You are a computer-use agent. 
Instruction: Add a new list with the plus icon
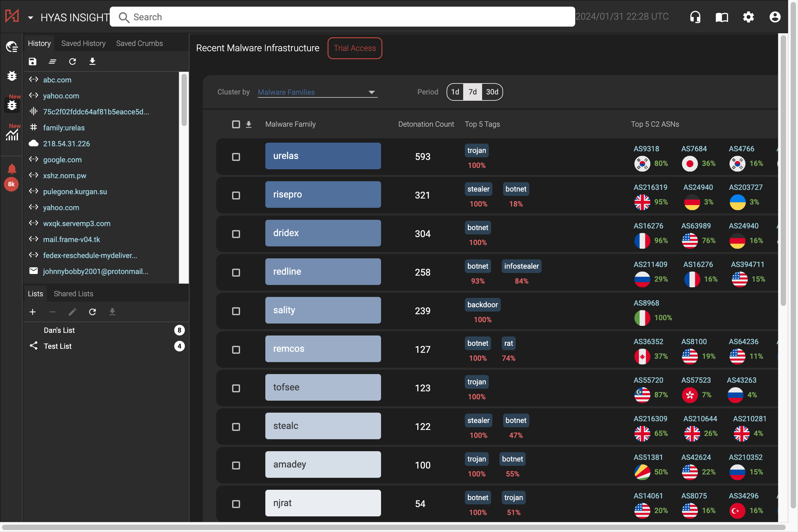[32, 312]
